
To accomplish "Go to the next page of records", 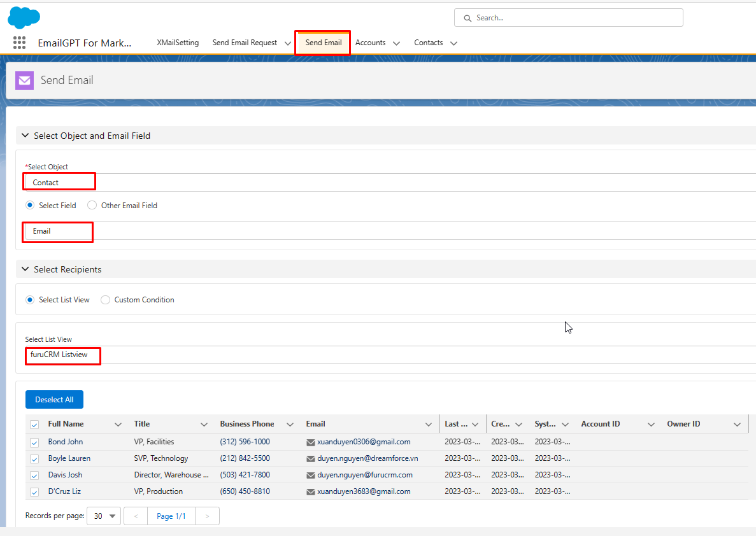I will point(208,516).
